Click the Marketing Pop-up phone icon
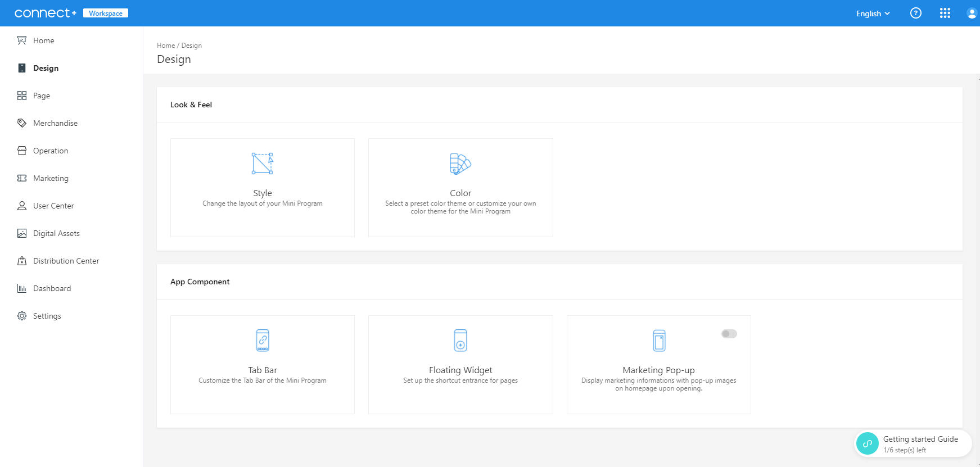The image size is (980, 467). point(659,341)
